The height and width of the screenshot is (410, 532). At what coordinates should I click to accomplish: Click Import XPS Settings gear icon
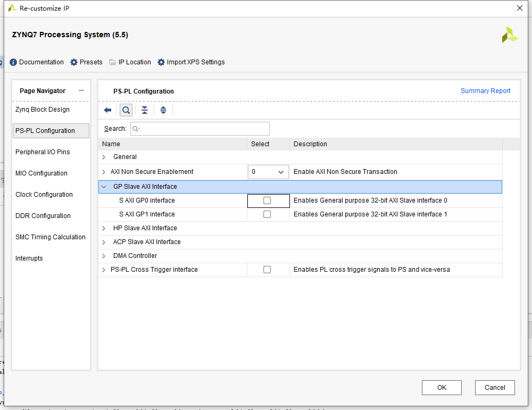(161, 62)
